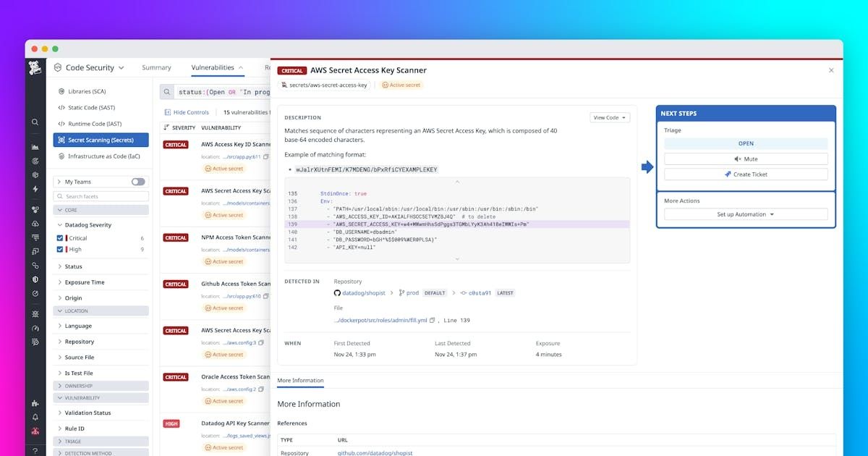Open the search magnifier in the left navigation rail
The height and width of the screenshot is (456, 868).
pyautogui.click(x=35, y=122)
